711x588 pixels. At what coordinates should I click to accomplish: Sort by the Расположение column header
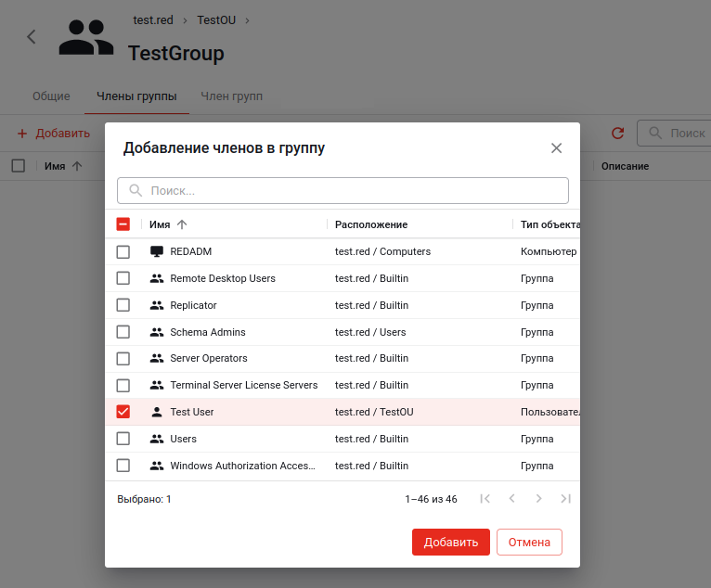(x=371, y=224)
